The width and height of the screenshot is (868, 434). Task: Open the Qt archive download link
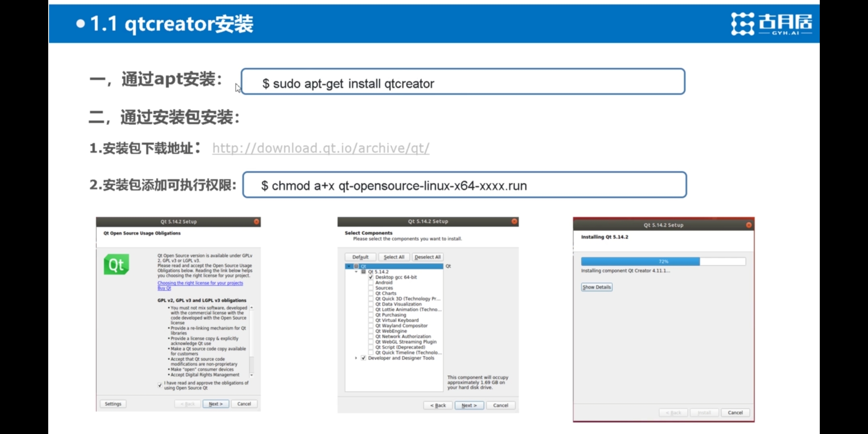321,148
